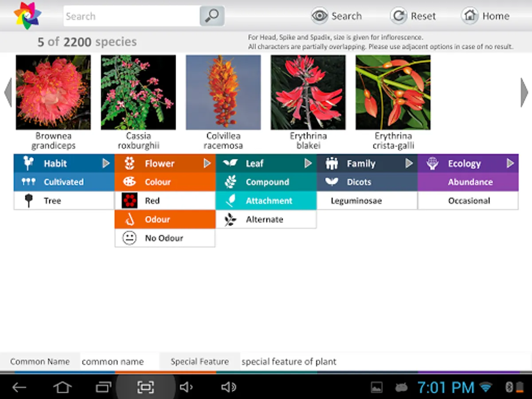
Task: Open the Cassia roxburghii photo
Action: tap(138, 92)
